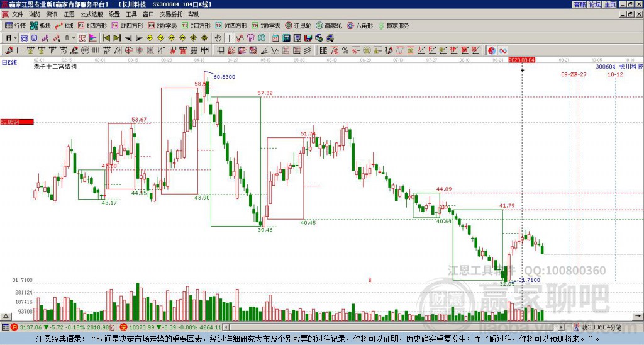Image resolution: width=644 pixels, height=345 pixels.
Task: Open the 客服 customer service link
Action: pyautogui.click(x=579, y=4)
